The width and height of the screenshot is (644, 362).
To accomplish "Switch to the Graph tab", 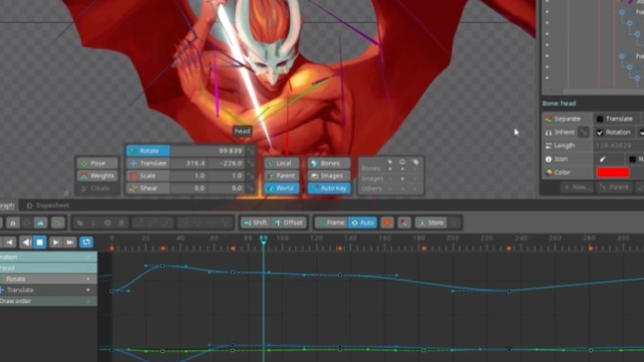I will tap(7, 206).
